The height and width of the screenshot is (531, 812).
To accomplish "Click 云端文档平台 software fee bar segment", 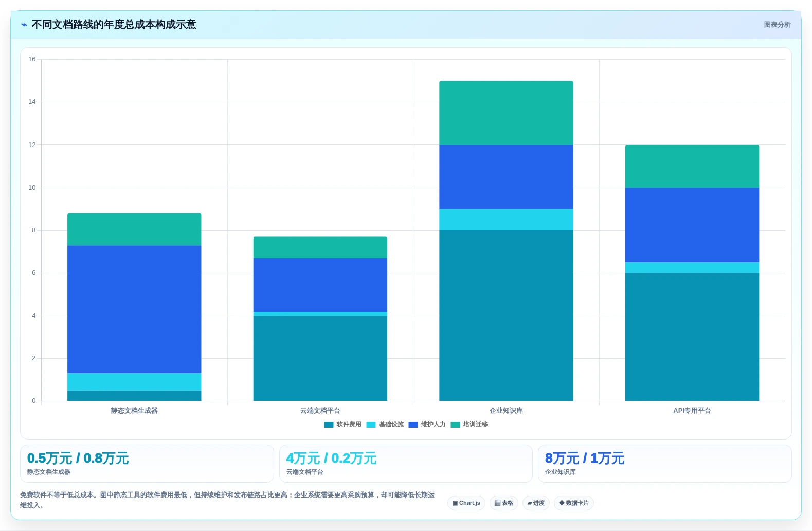I will coord(320,358).
